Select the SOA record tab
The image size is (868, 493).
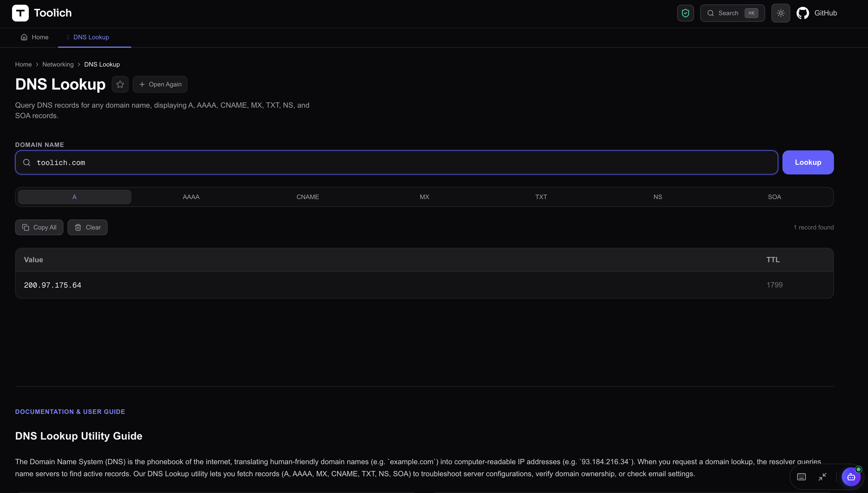[774, 197]
